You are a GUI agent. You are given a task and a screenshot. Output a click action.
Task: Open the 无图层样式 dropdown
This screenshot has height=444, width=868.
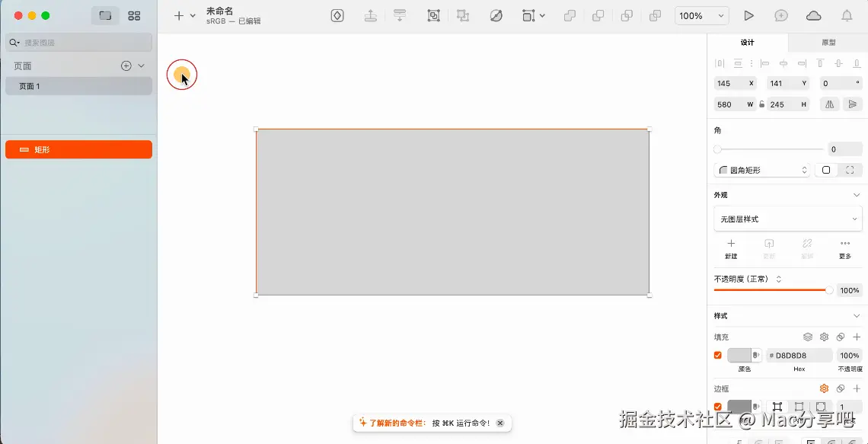pyautogui.click(x=788, y=219)
